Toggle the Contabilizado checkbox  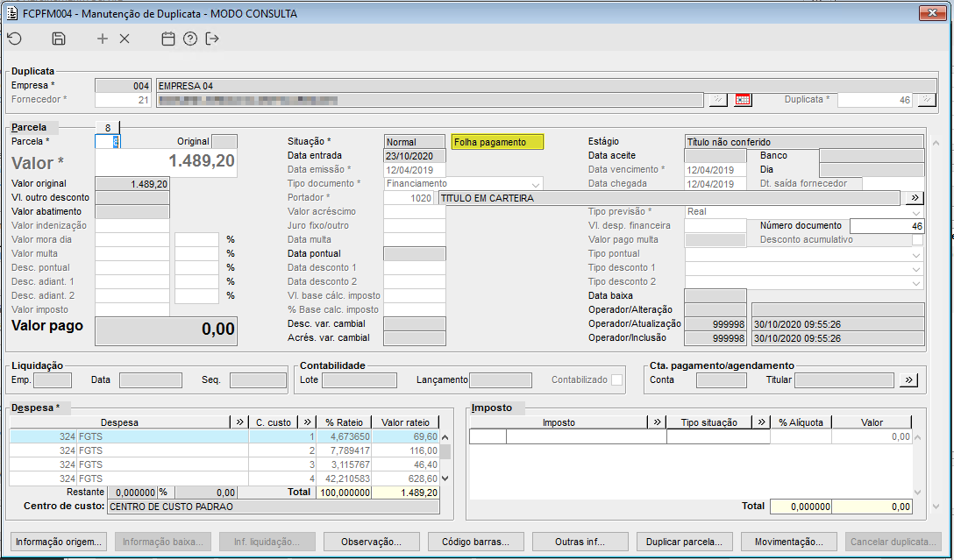pyautogui.click(x=617, y=380)
